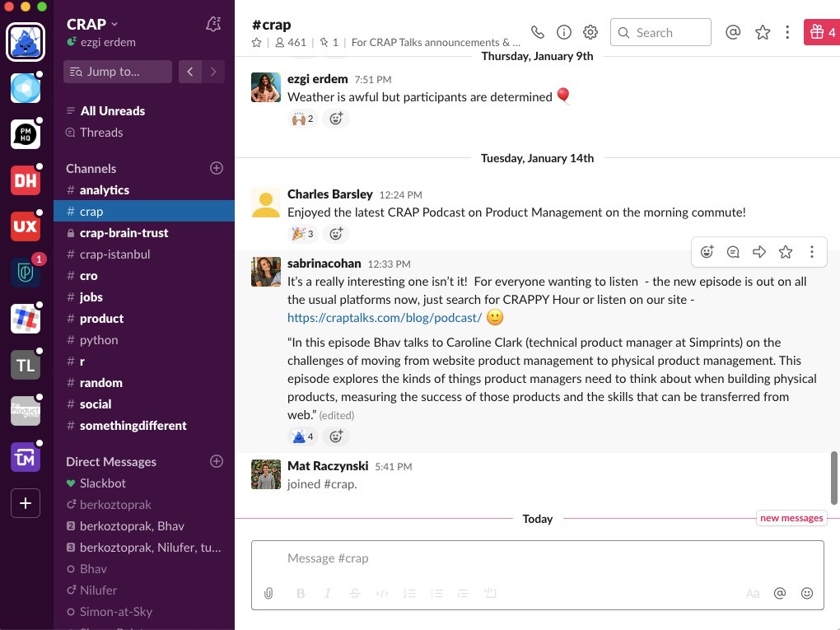
Task: Open the CRAP workspace icon in sidebar
Action: coord(26,42)
